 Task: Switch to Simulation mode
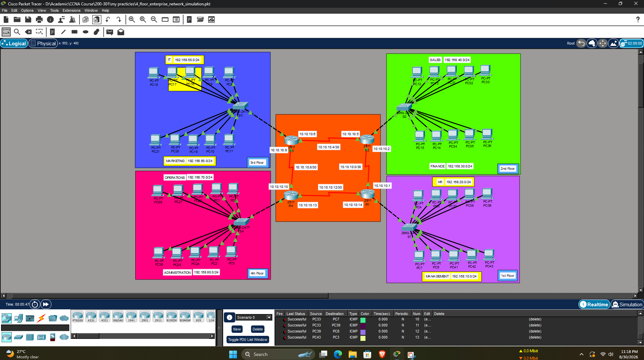pos(627,304)
